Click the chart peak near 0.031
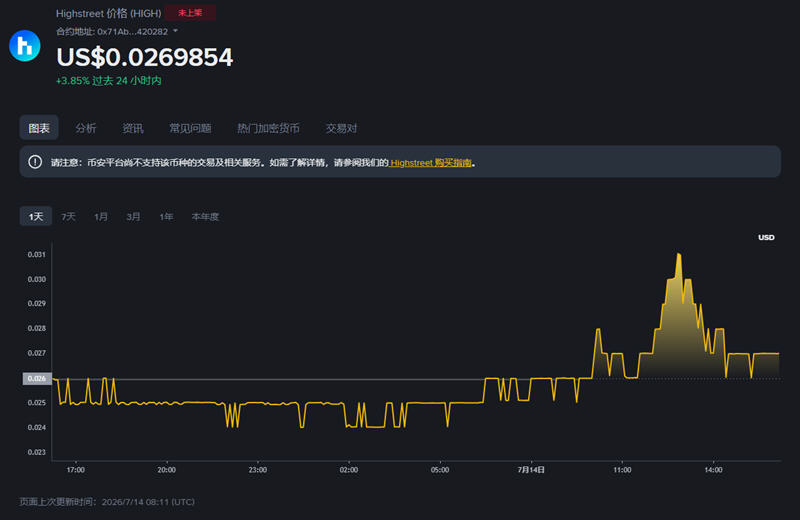This screenshot has height=520, width=800. coord(679,254)
